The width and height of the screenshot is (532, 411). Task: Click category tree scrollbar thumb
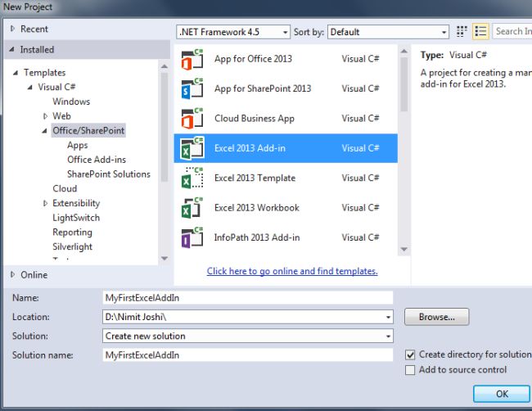click(x=165, y=127)
